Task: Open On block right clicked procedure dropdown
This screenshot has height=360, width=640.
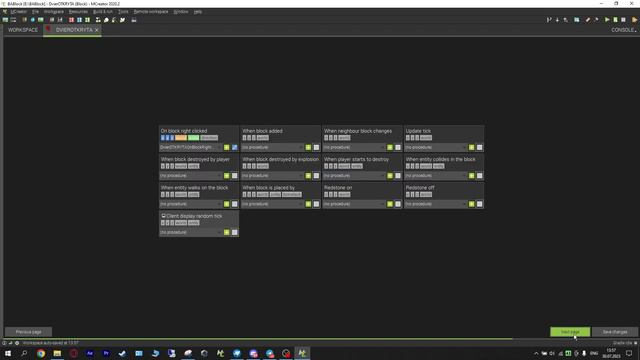Action: click(191, 147)
